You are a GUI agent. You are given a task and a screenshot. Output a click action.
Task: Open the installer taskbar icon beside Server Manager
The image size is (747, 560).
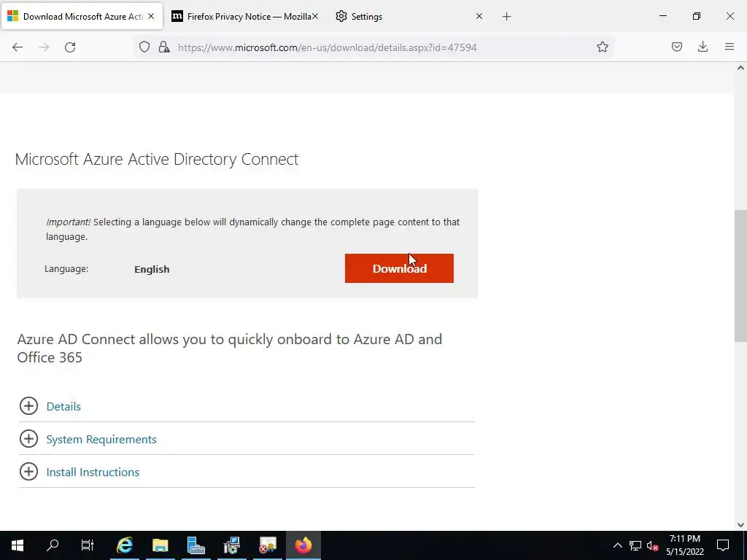tap(231, 545)
